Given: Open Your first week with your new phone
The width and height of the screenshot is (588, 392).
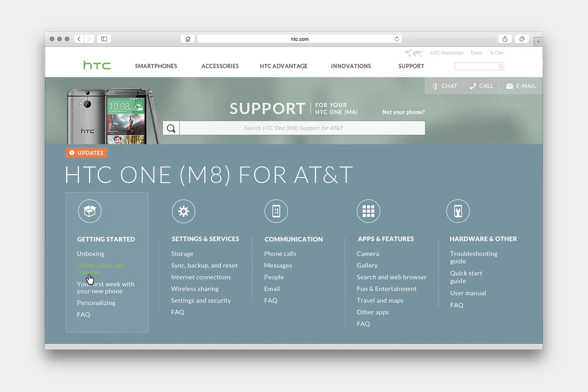Looking at the screenshot, I should (106, 287).
